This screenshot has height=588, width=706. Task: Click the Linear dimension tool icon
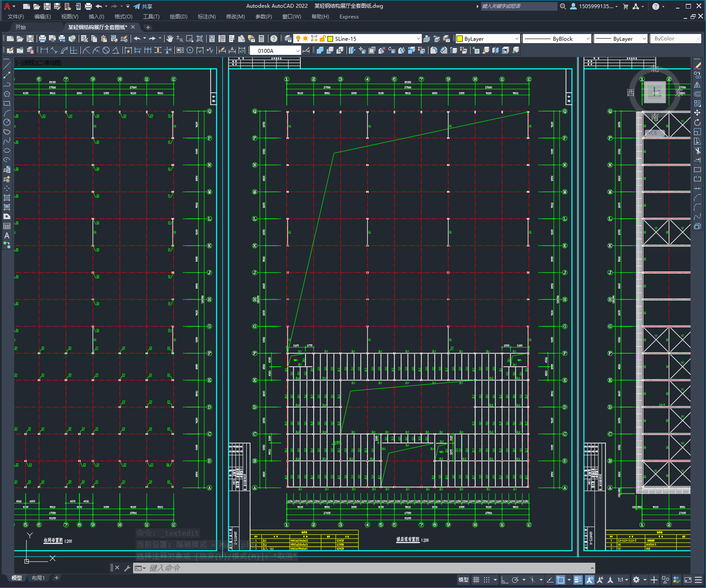tap(44, 51)
